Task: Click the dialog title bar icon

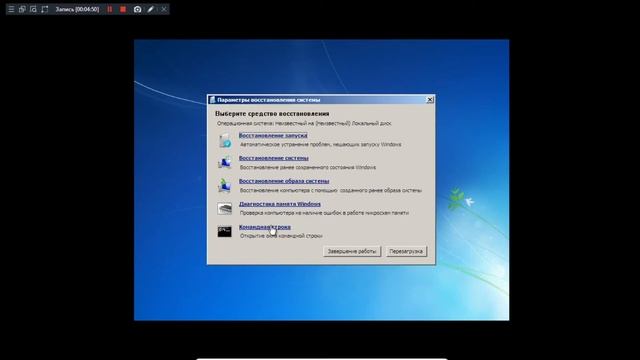Action: [212, 100]
